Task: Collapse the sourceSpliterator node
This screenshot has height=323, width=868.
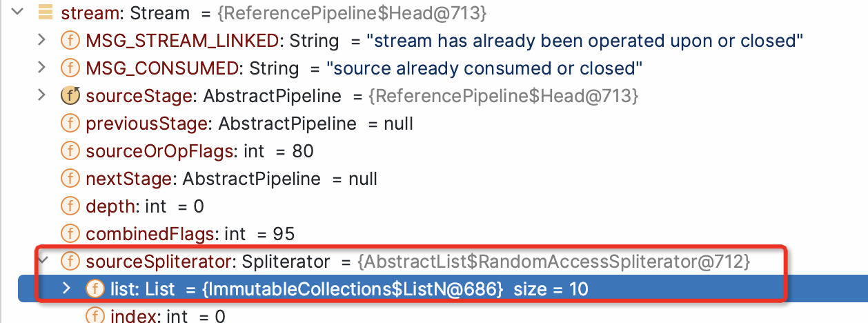Action: click(43, 261)
